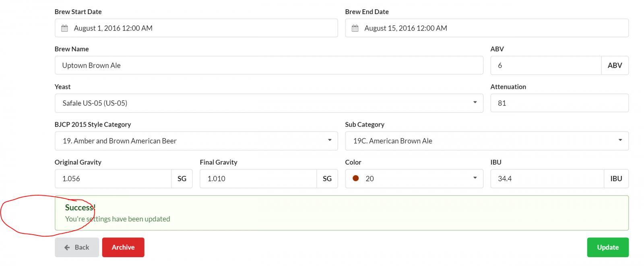Click the back arrow icon
Viewport: 644px width, 266px height.
[x=67, y=247]
